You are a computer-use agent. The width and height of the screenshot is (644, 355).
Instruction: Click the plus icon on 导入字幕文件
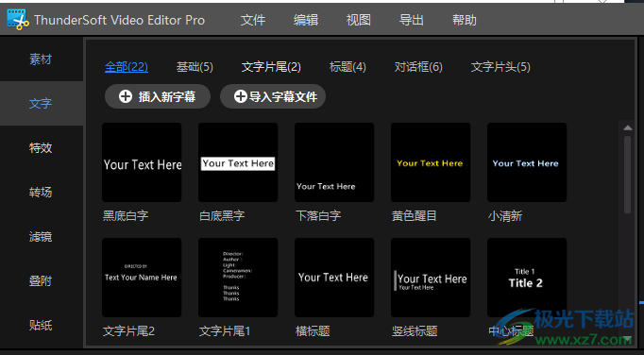pos(240,96)
